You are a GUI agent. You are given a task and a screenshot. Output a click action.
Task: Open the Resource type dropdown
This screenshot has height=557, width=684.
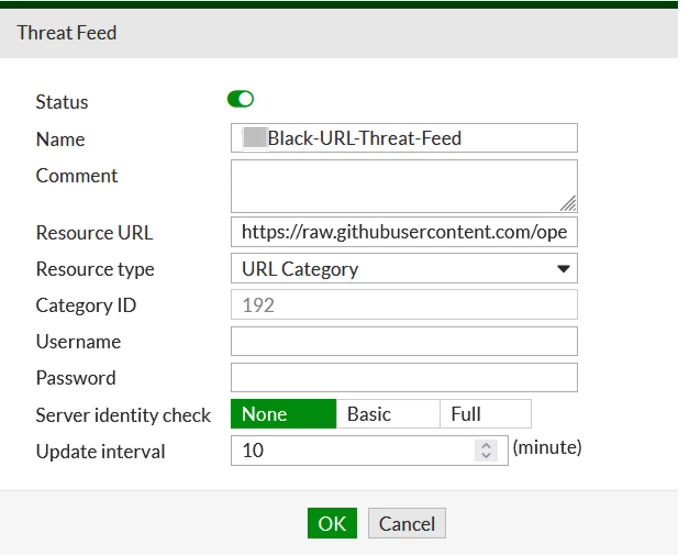404,269
